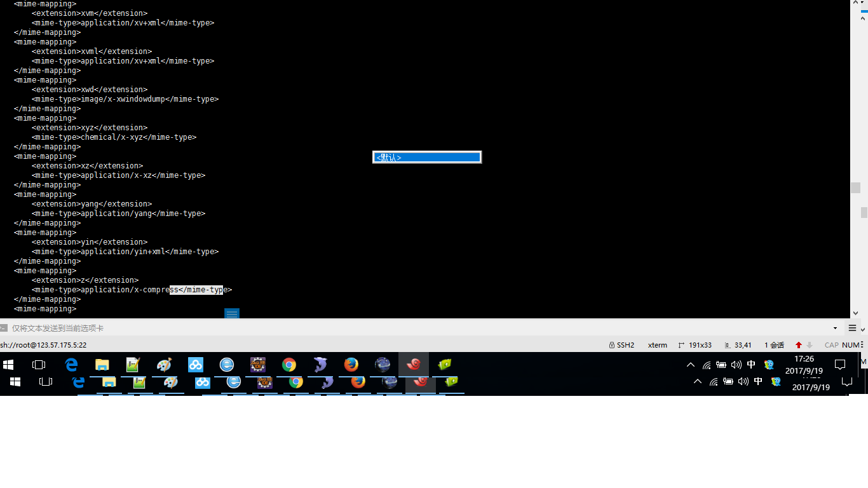Screen dimensions: 868x488
Task: Click the terminal vertical scrollbar thumb
Action: (x=855, y=187)
